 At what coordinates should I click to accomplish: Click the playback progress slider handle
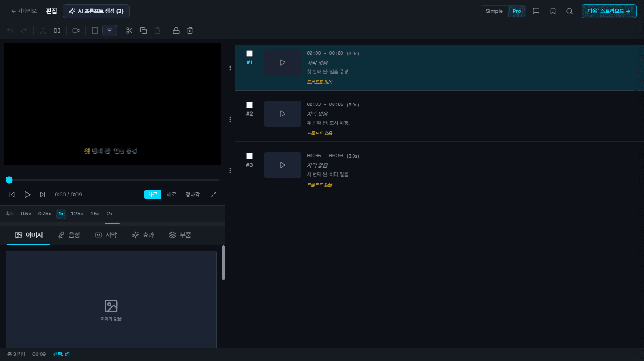pos(9,180)
